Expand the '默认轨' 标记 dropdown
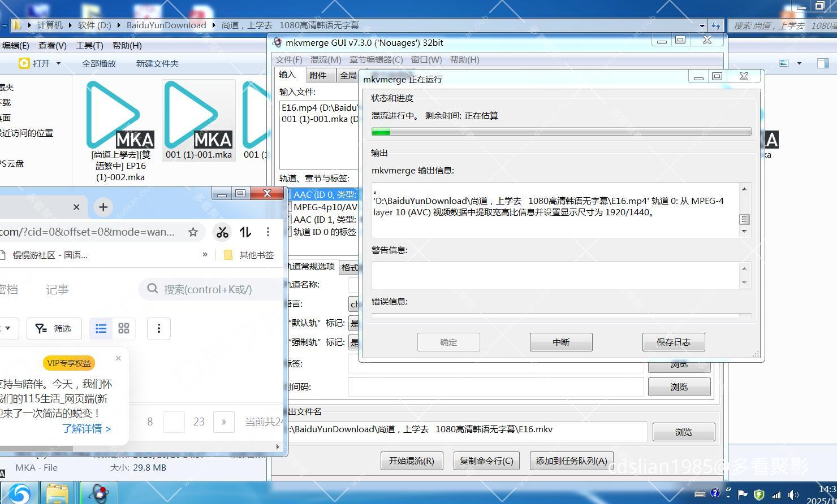The height and width of the screenshot is (504, 837). click(355, 323)
